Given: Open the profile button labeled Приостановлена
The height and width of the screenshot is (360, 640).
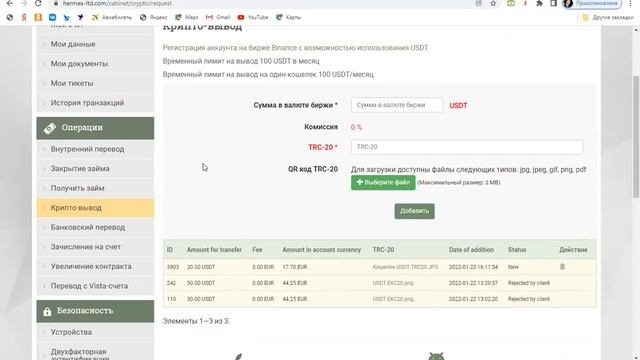Looking at the screenshot, I should click(592, 3).
